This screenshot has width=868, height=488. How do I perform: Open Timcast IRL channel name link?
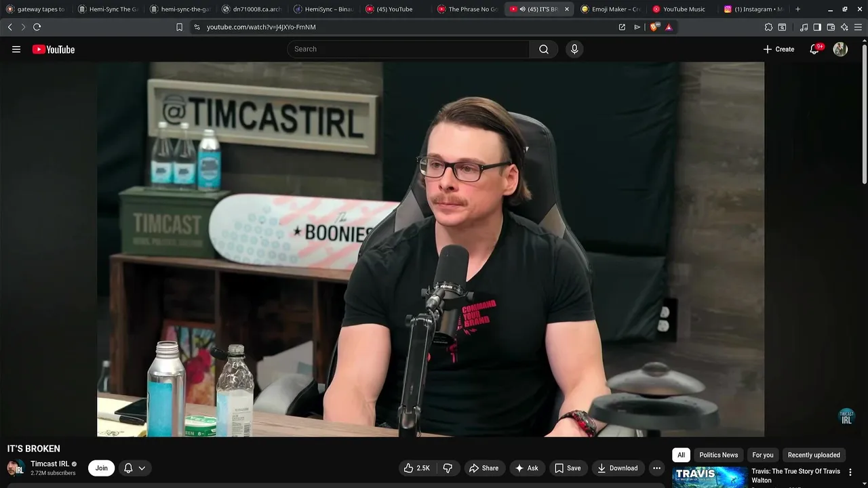(x=50, y=464)
